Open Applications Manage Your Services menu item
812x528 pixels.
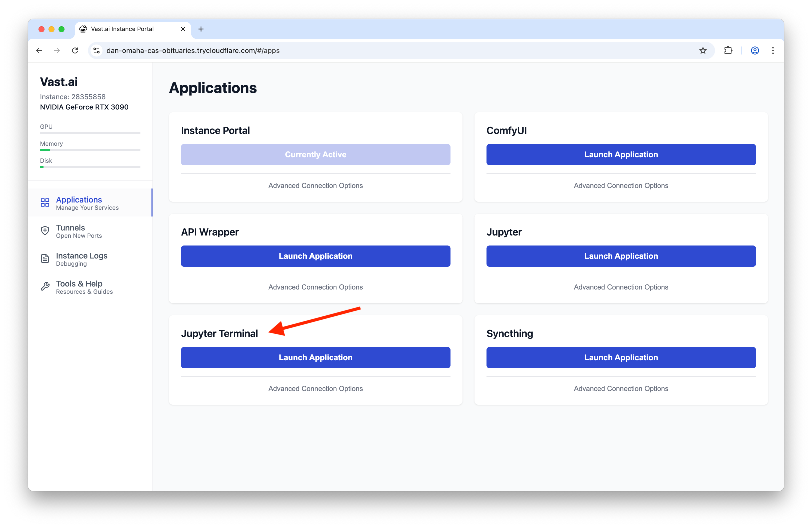(x=90, y=202)
